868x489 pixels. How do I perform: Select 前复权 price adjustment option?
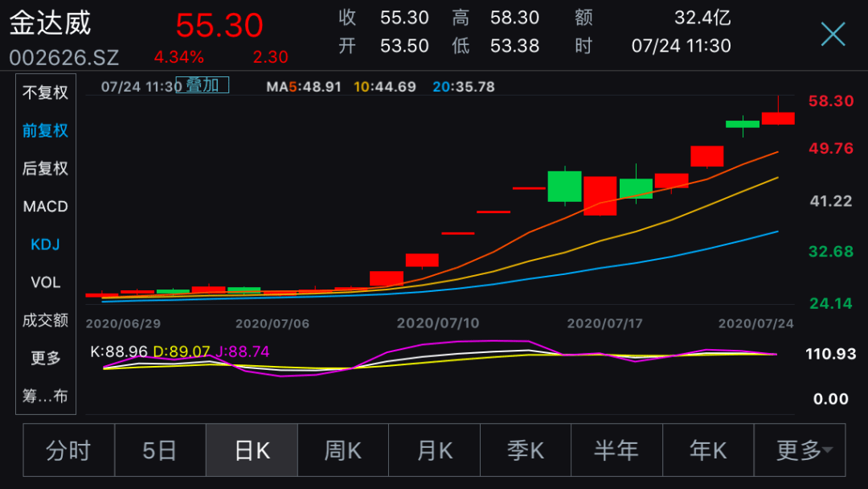[45, 131]
